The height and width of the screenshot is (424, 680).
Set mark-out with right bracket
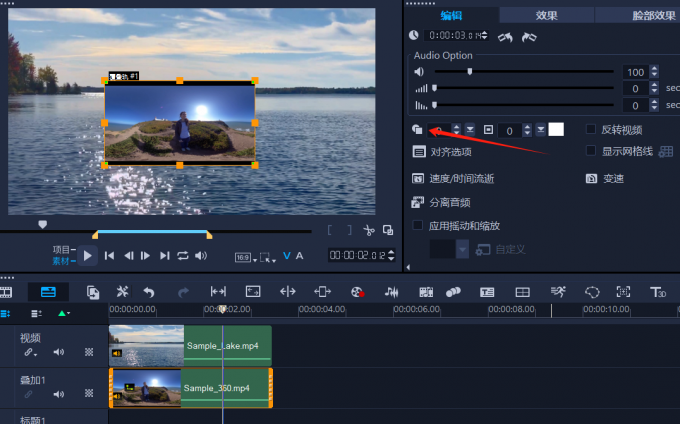coord(350,230)
